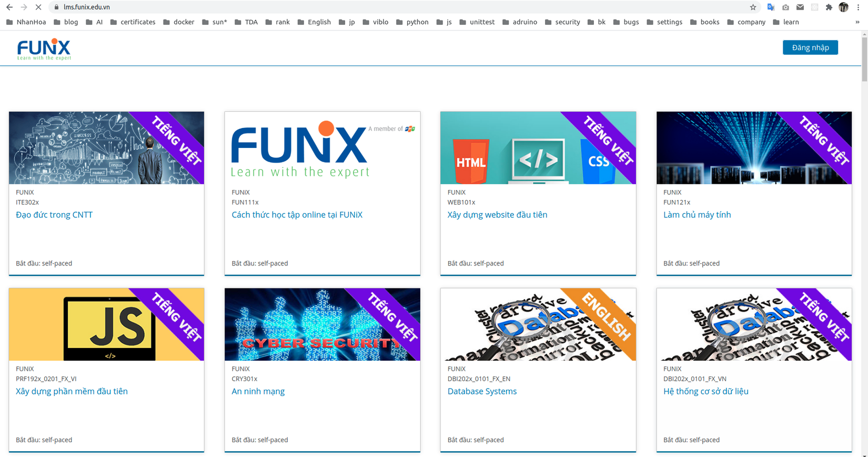Open the Database Systems course link
Screen dimensions: 868x457
point(482,391)
